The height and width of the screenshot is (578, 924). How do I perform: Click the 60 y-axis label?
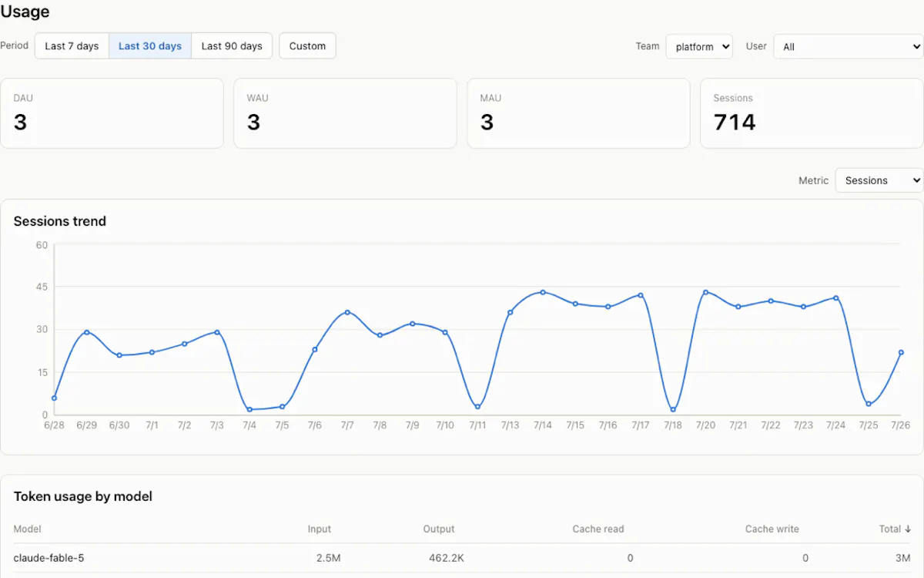tap(42, 245)
